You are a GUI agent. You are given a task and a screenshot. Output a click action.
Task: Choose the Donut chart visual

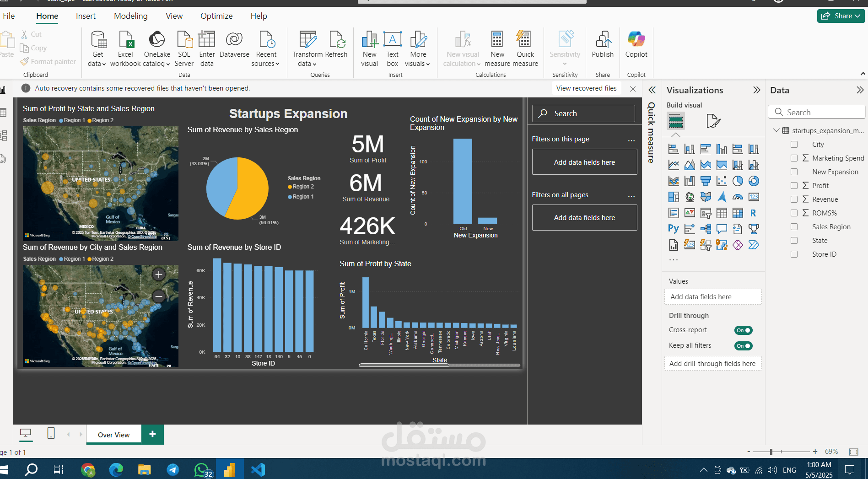(754, 181)
